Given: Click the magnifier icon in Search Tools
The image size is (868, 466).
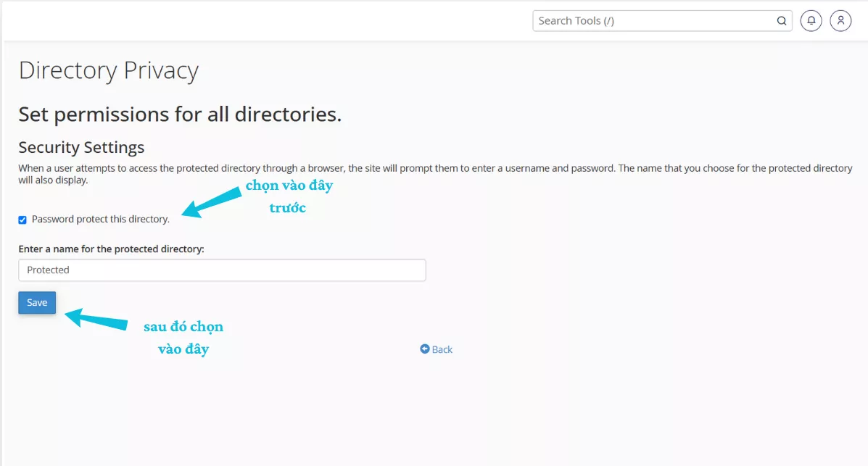Looking at the screenshot, I should (x=782, y=21).
